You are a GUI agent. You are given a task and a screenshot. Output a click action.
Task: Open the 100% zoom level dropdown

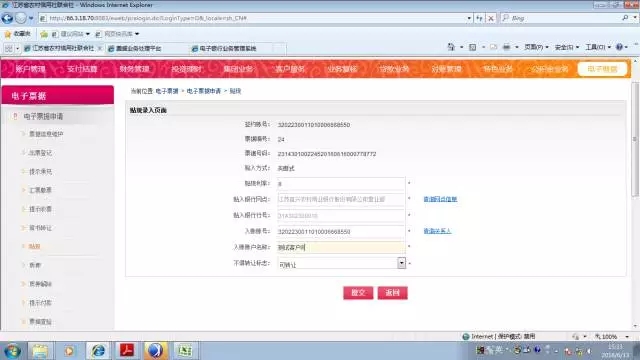point(627,337)
